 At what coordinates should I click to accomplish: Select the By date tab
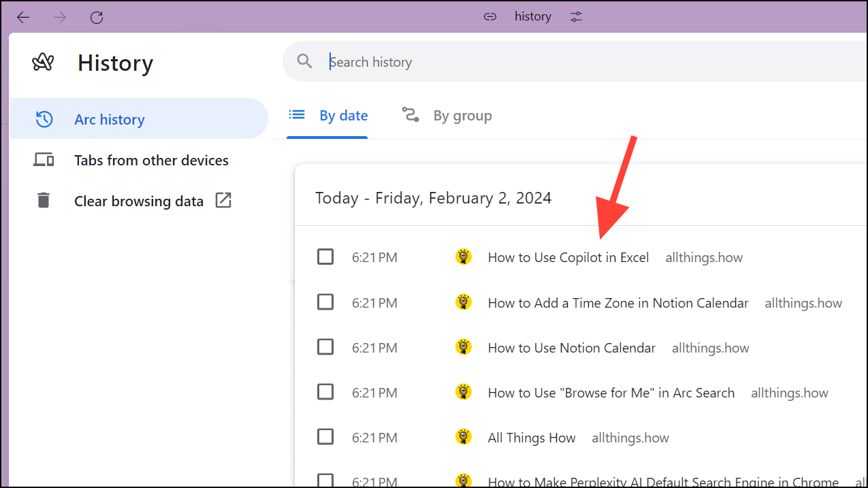click(327, 116)
